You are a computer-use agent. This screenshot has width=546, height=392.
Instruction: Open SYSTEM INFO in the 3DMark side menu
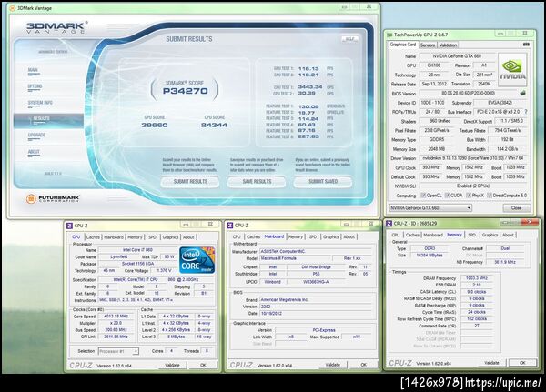[40, 103]
